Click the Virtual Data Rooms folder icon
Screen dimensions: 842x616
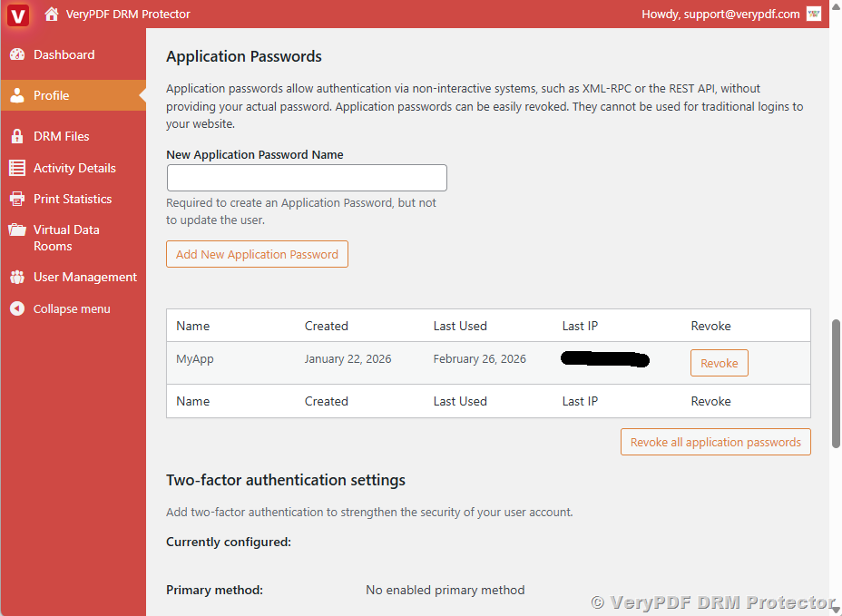click(x=17, y=230)
